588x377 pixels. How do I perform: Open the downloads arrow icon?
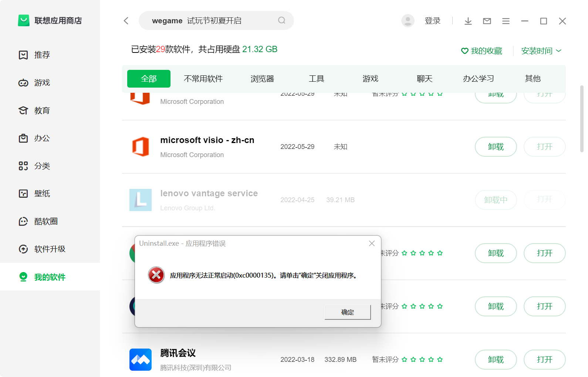468,21
